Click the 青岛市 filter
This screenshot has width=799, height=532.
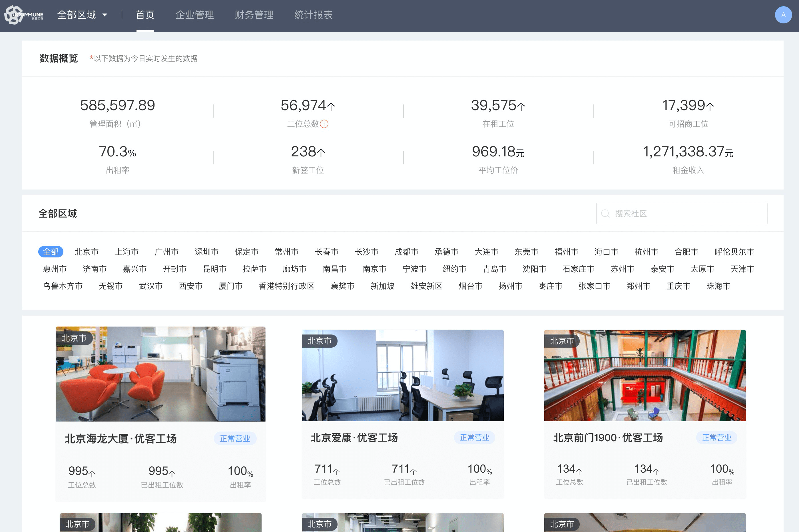pyautogui.click(x=495, y=269)
